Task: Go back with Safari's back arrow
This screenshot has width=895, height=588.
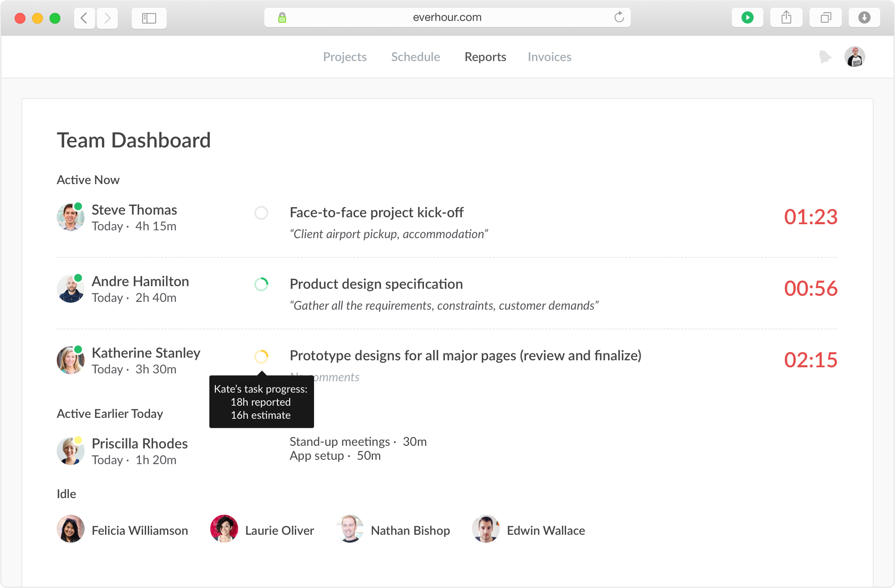Action: tap(85, 18)
